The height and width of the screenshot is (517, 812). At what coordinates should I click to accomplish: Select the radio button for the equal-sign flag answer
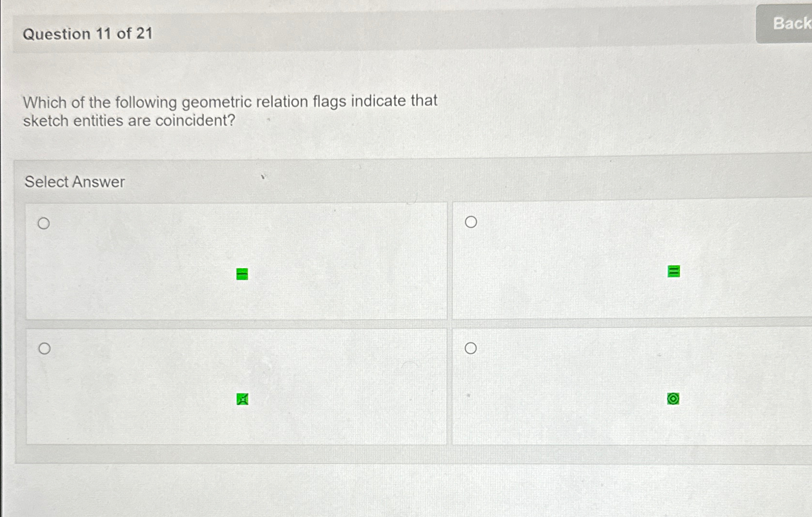coord(471,222)
